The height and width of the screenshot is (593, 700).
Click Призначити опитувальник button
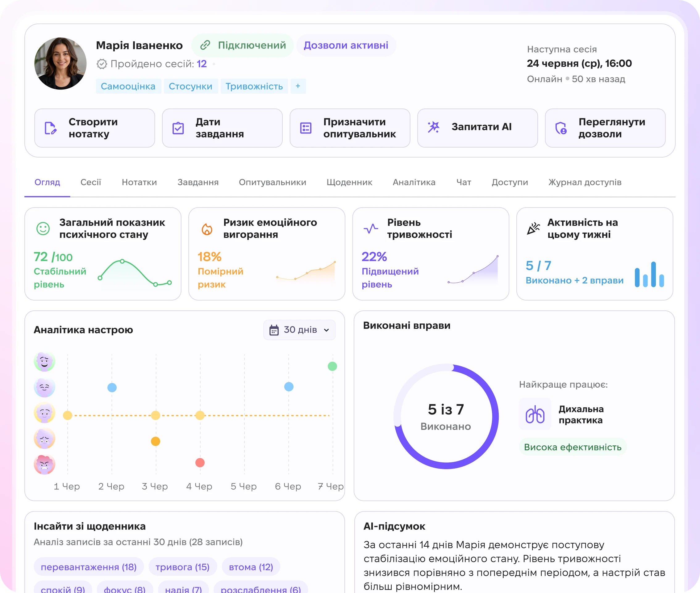point(350,128)
